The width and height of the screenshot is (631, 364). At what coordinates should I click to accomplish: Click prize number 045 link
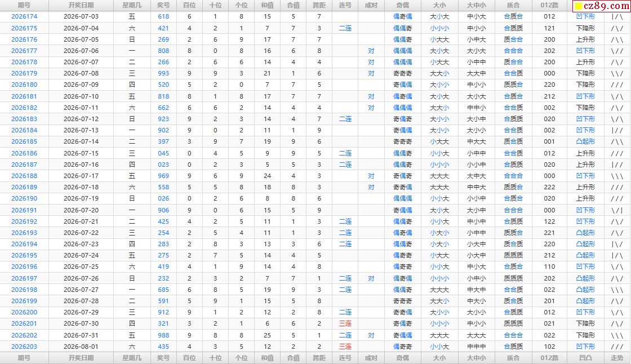click(163, 153)
